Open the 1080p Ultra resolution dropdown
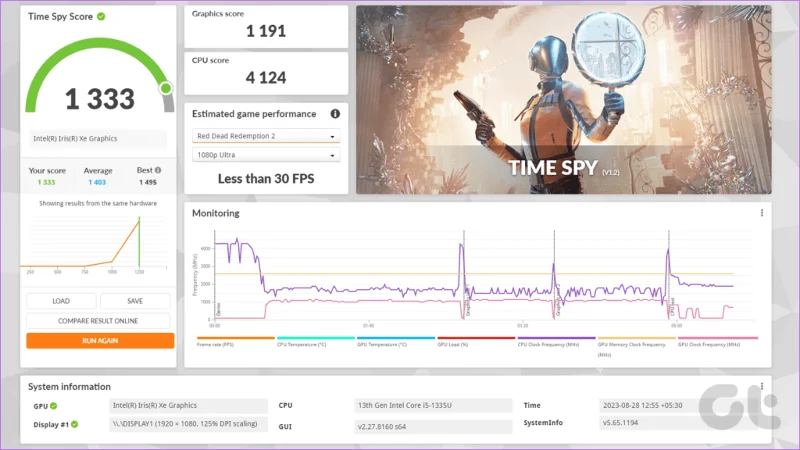The width and height of the screenshot is (800, 450). point(266,155)
